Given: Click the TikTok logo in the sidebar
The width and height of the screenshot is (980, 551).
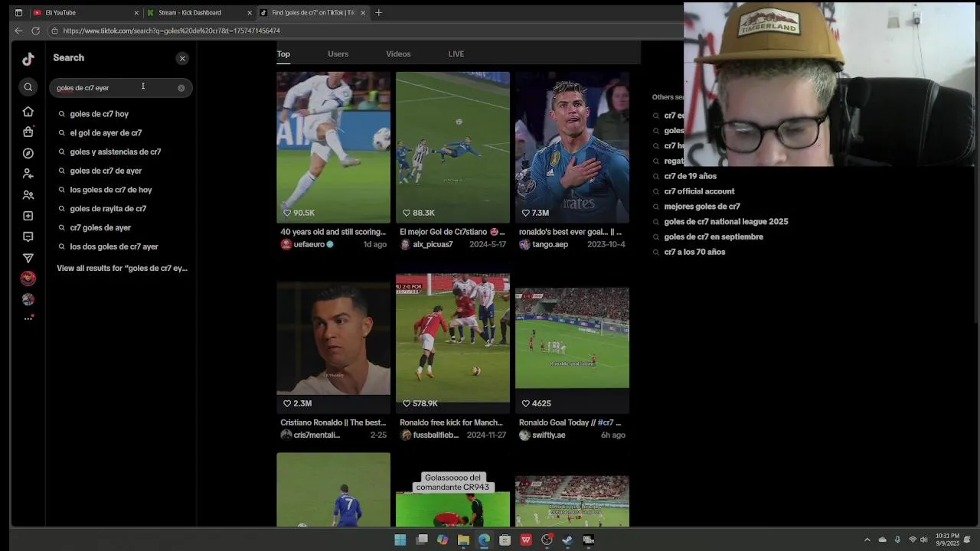Looking at the screenshot, I should tap(28, 59).
